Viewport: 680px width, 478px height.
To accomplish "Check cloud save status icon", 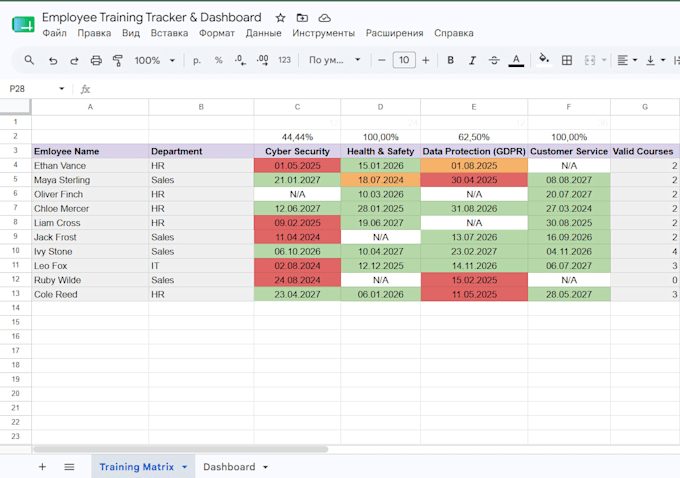I will click(324, 18).
